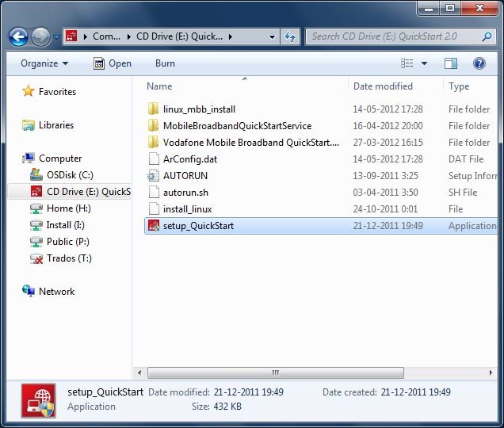This screenshot has width=504, height=428.
Task: Expand the arrow after CD Drive (E:) breadcrumb
Action: (x=231, y=36)
